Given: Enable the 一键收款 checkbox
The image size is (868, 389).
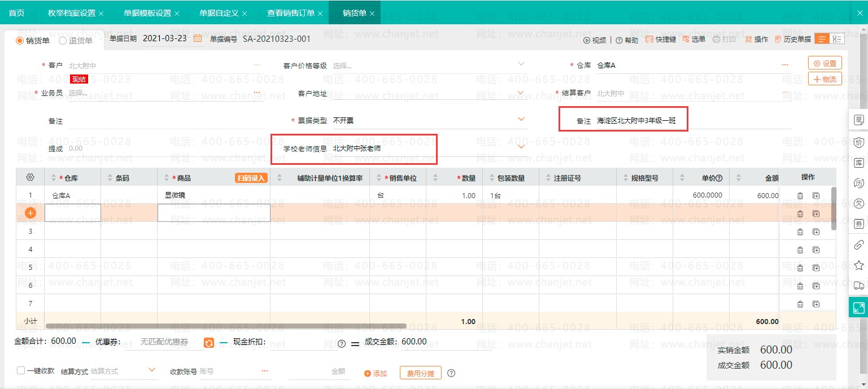Looking at the screenshot, I should (x=21, y=371).
